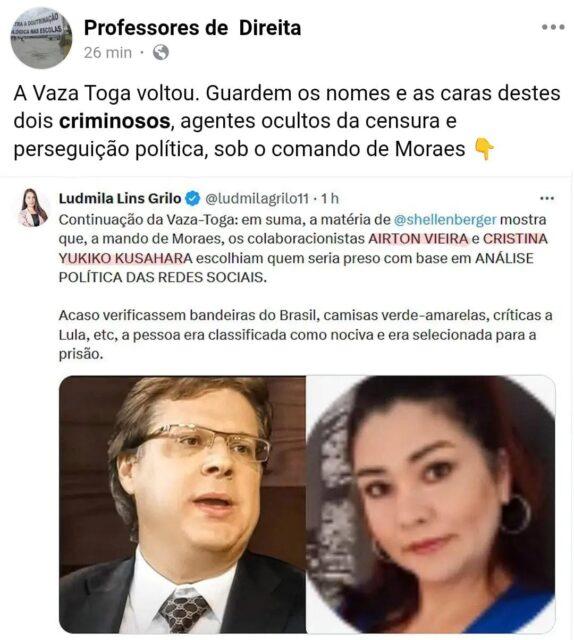574x640 pixels.
Task: Click the bold word criminosos
Action: [x=114, y=121]
